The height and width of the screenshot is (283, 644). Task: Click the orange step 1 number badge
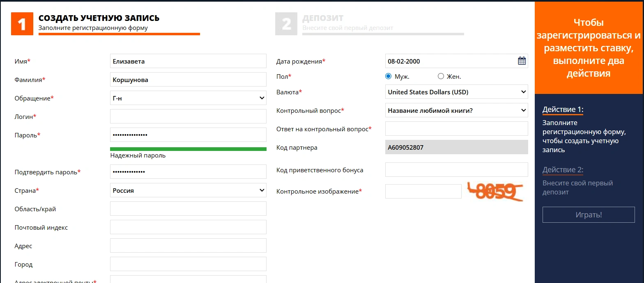tap(22, 24)
